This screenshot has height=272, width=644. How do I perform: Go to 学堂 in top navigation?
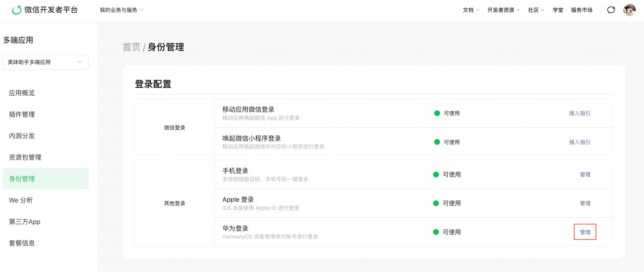557,10
